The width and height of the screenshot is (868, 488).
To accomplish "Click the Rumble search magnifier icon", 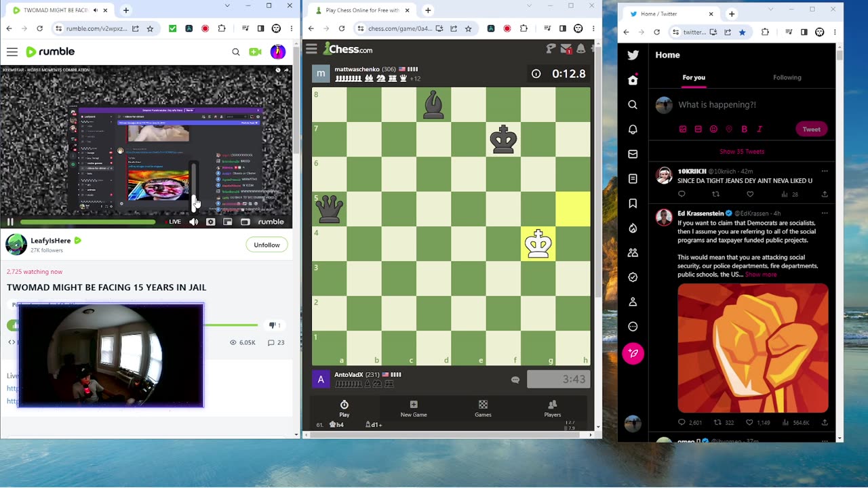I will [236, 52].
